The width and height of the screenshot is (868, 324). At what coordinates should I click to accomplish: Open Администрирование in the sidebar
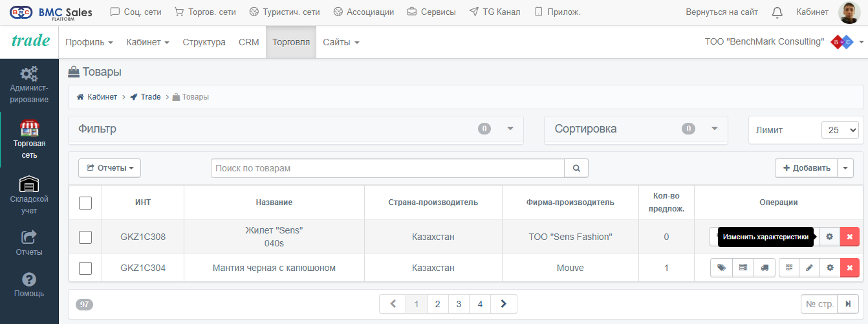29,84
